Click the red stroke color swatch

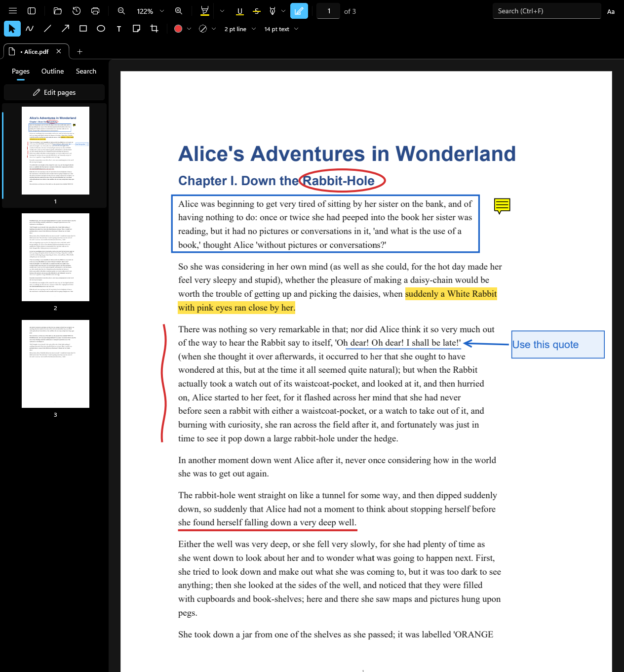tap(178, 29)
